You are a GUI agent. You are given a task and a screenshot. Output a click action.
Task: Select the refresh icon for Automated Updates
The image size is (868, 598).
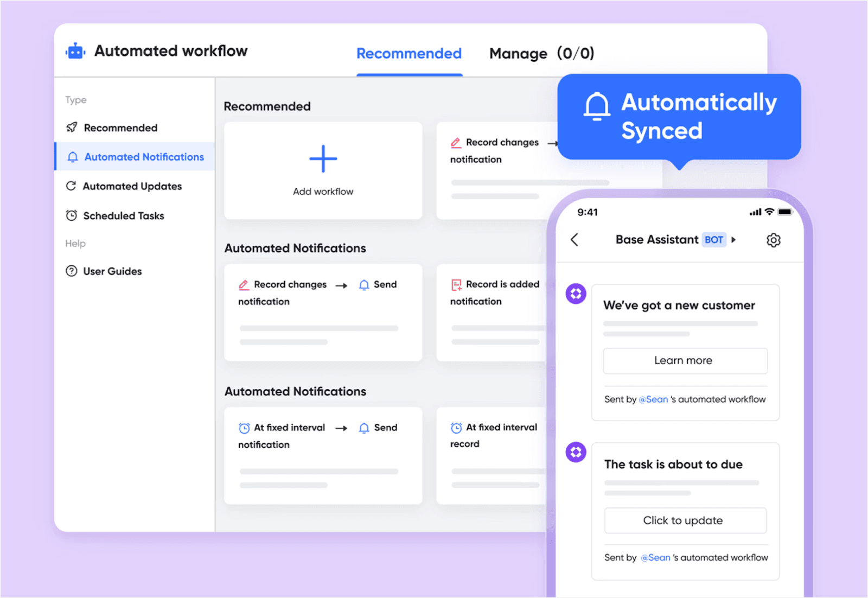click(72, 186)
